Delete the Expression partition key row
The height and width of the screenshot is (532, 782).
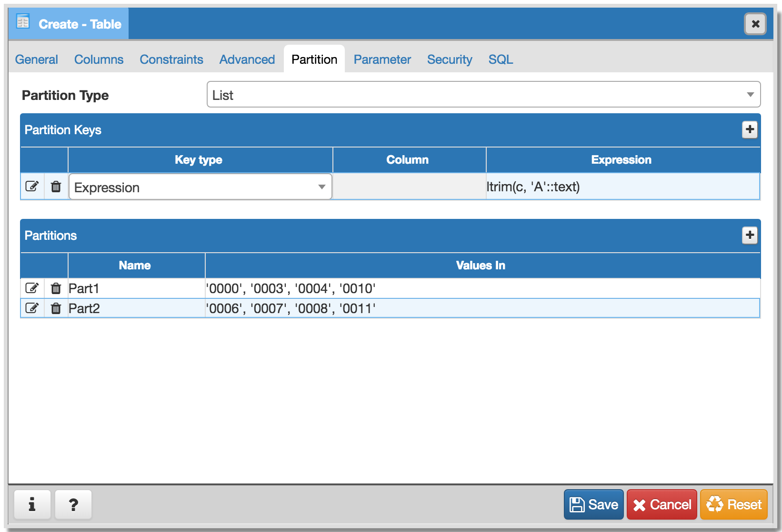coord(56,187)
